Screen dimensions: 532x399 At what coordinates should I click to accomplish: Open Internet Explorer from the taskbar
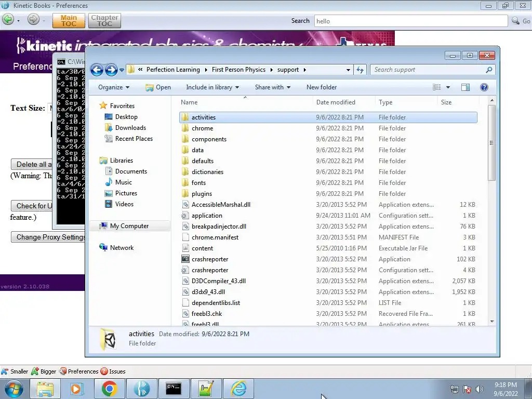point(238,389)
